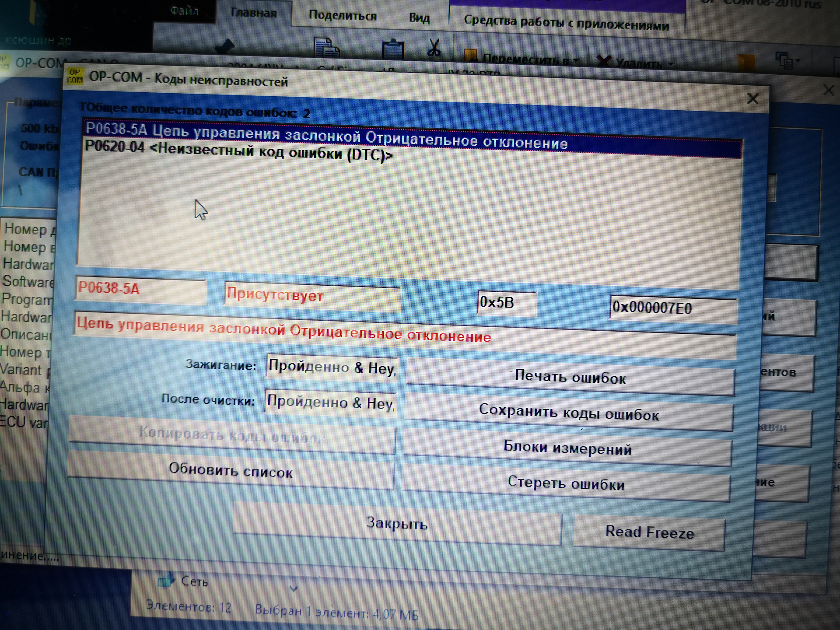
Task: Switch to the Поделиться ribbon tab
Action: pyautogui.click(x=343, y=16)
